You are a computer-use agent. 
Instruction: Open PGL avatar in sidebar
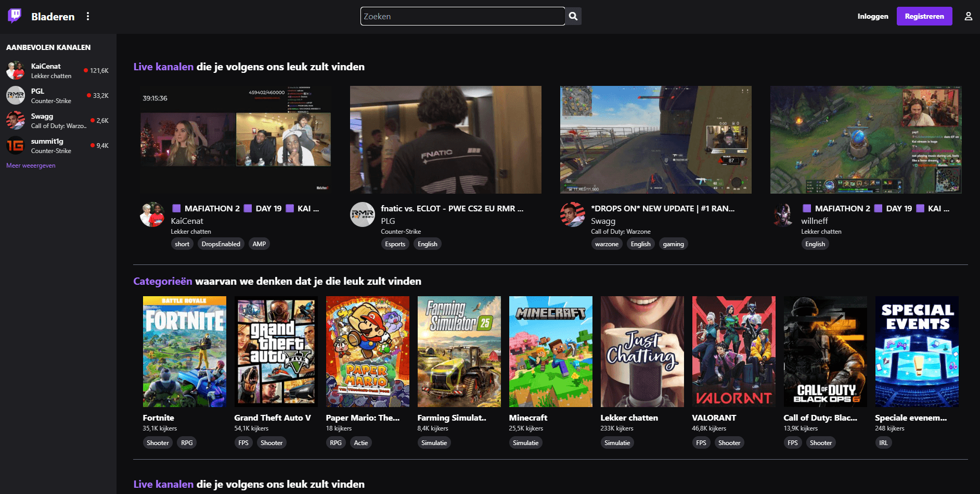coord(16,95)
